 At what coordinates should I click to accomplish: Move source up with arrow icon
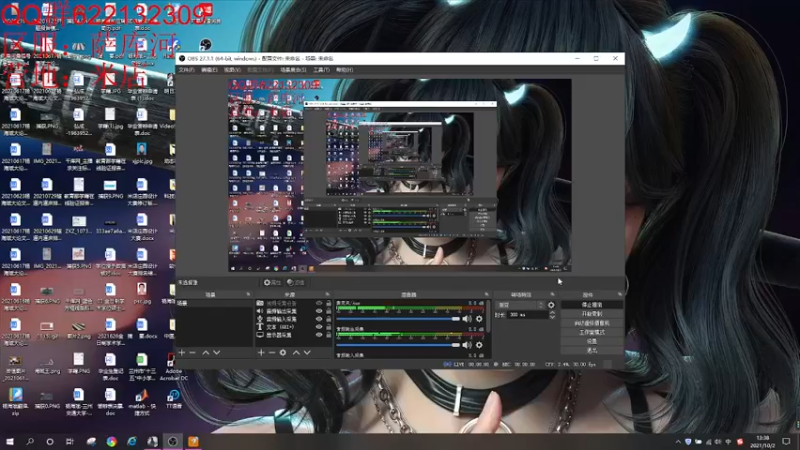click(296, 353)
